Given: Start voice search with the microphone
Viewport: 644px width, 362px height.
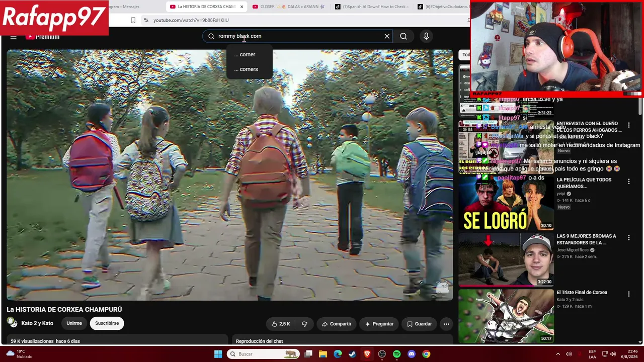Looking at the screenshot, I should coord(426,36).
